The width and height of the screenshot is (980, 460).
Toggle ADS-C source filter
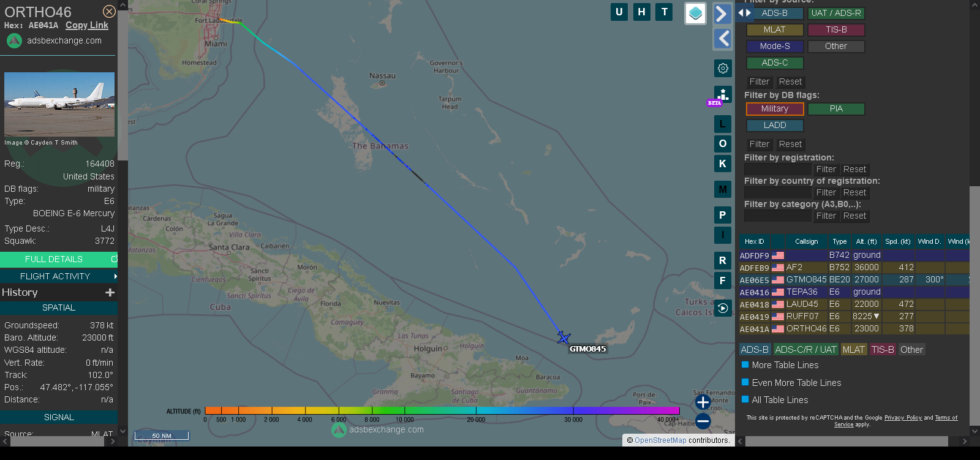(x=775, y=62)
